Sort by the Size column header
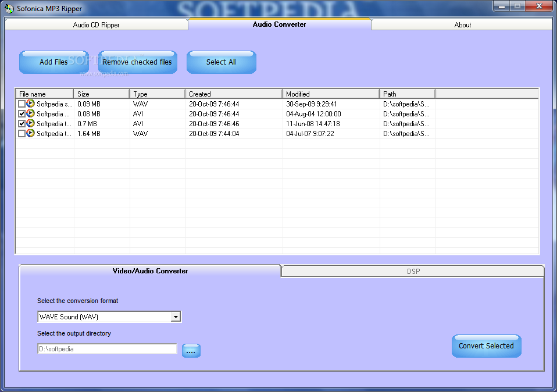 pyautogui.click(x=102, y=94)
